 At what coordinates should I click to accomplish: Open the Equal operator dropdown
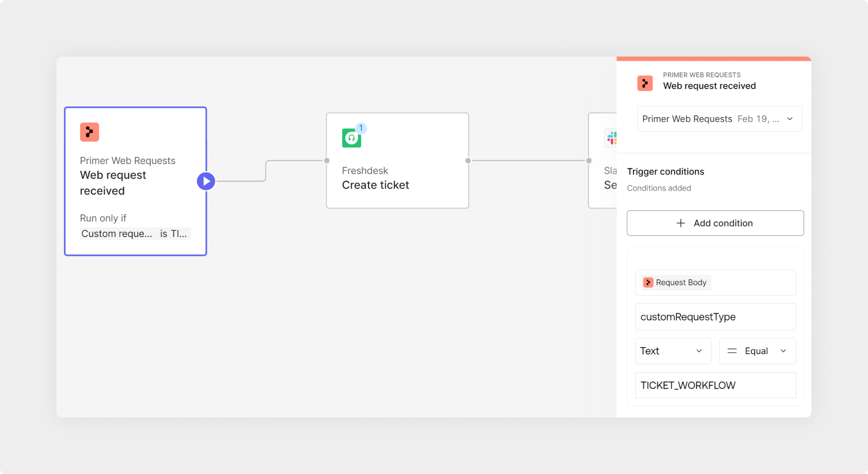click(x=757, y=351)
